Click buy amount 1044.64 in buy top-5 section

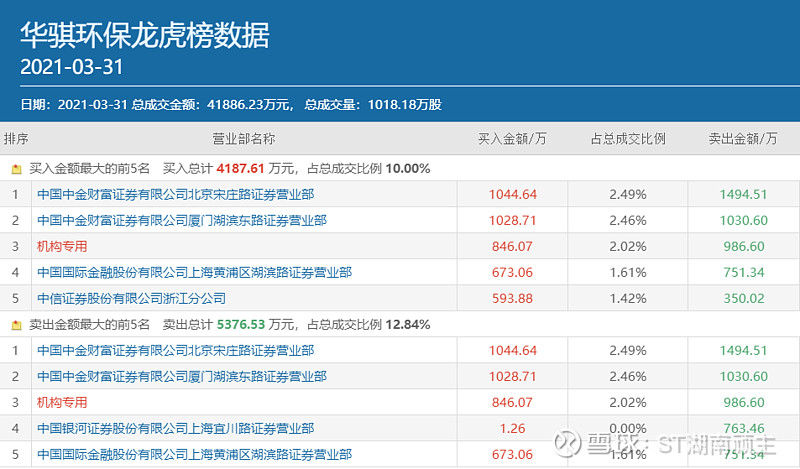(x=513, y=194)
